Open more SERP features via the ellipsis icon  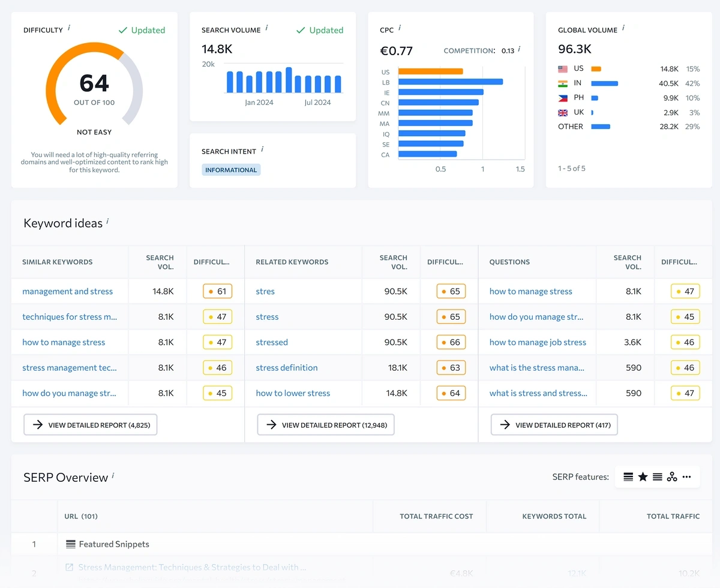[687, 476]
